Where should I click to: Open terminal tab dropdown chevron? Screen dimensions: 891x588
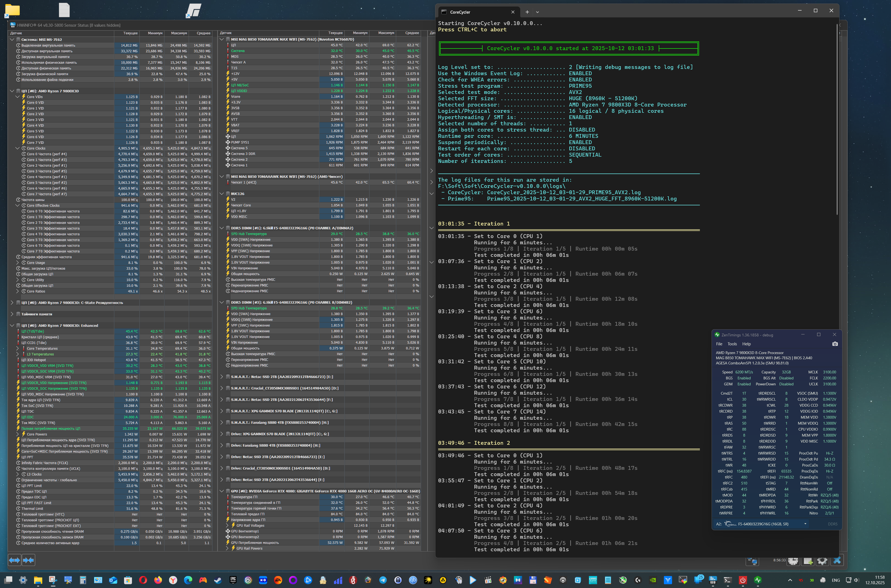[x=537, y=12]
